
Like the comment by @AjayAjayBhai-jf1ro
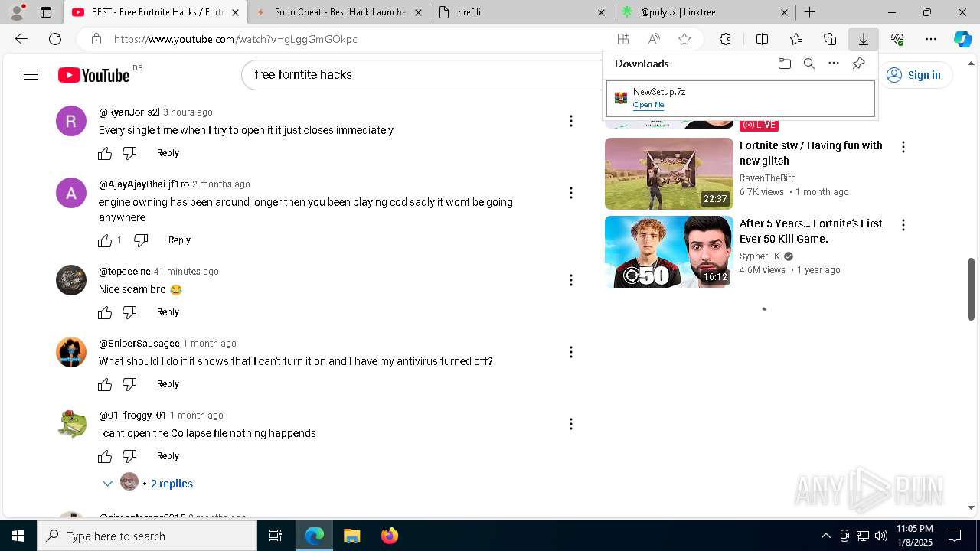105,240
